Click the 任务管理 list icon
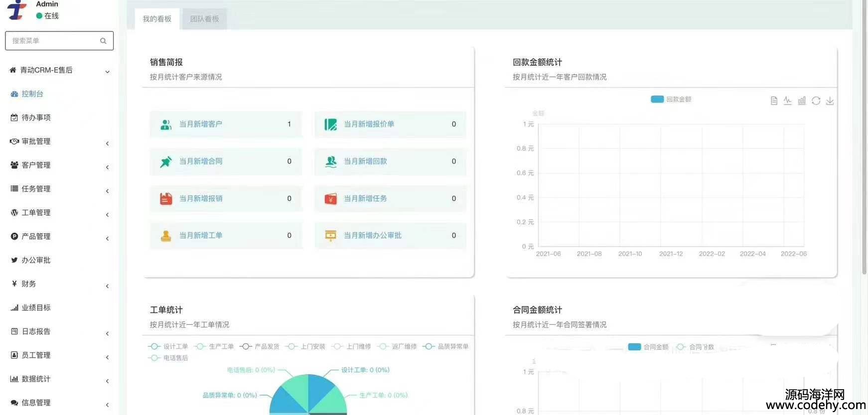The image size is (868, 415). [x=14, y=189]
